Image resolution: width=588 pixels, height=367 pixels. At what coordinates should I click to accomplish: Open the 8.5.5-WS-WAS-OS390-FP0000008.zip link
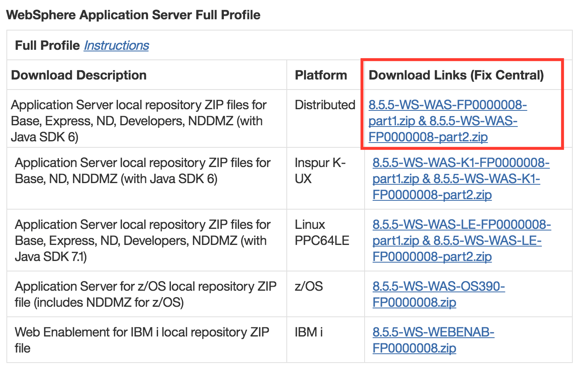438,294
